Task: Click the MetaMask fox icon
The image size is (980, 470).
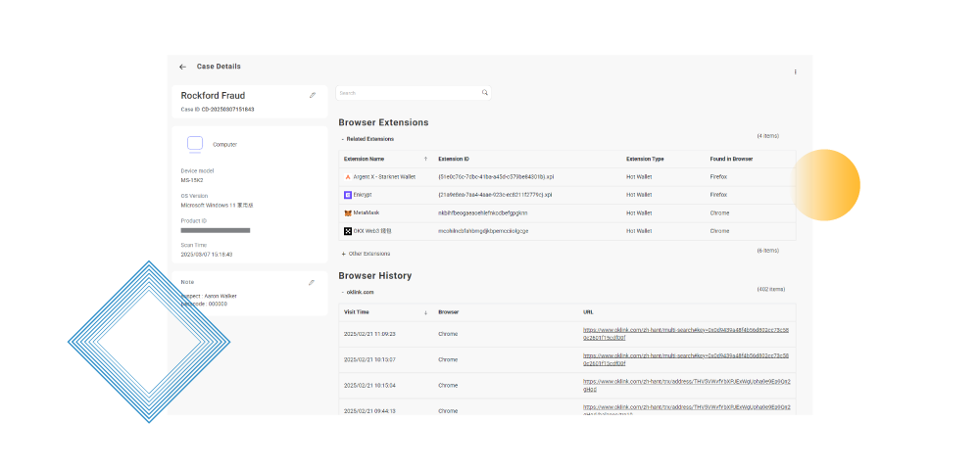Action: 347,212
